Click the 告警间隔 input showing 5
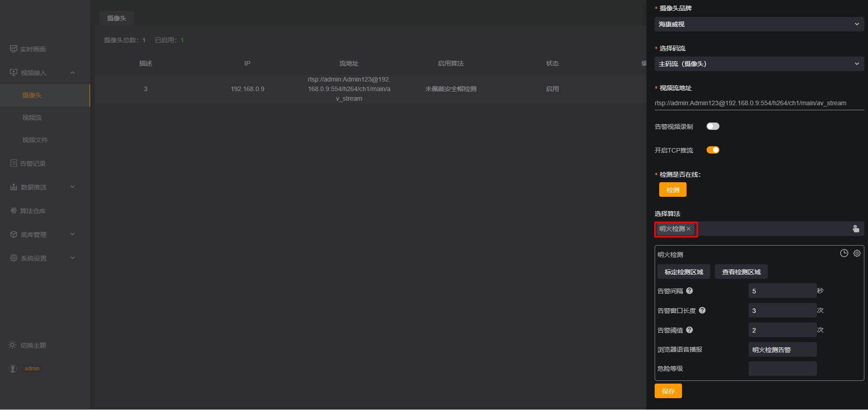The height and width of the screenshot is (410, 868). tap(782, 291)
